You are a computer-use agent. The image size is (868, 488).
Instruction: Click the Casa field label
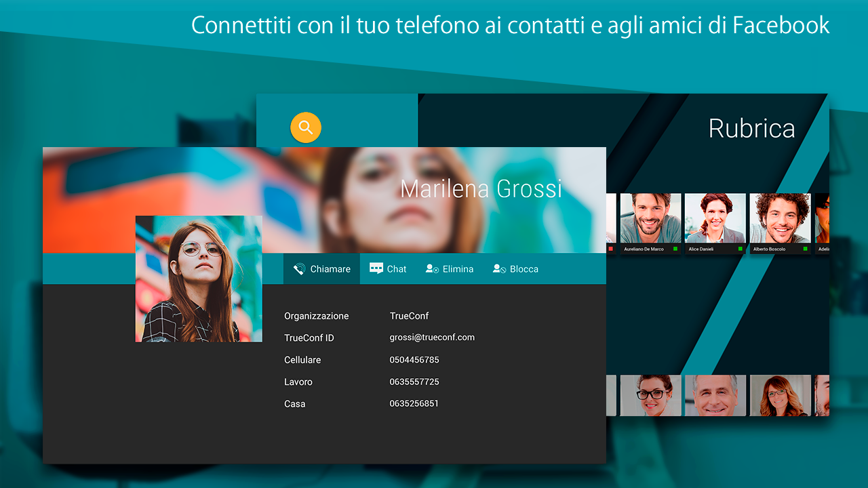tap(295, 404)
